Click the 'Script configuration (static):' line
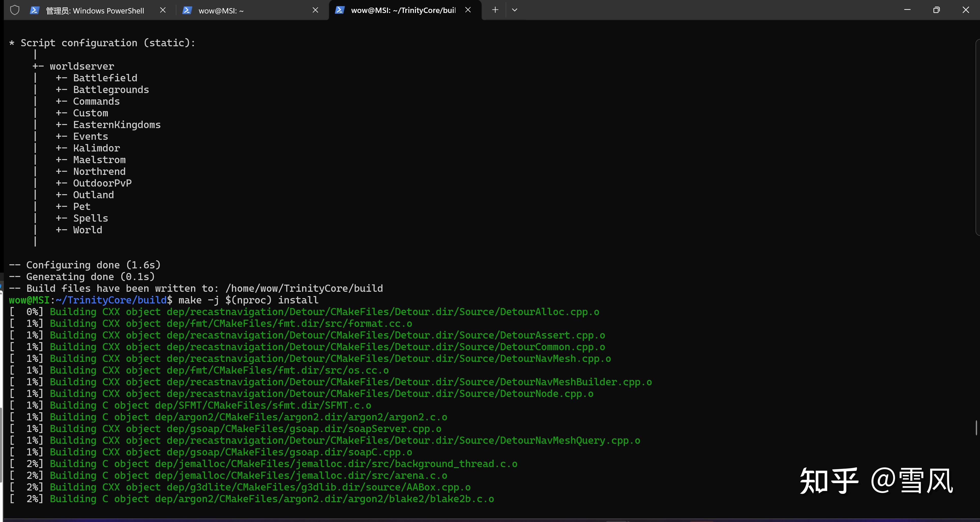Screen dimensions: 980x522 point(102,43)
